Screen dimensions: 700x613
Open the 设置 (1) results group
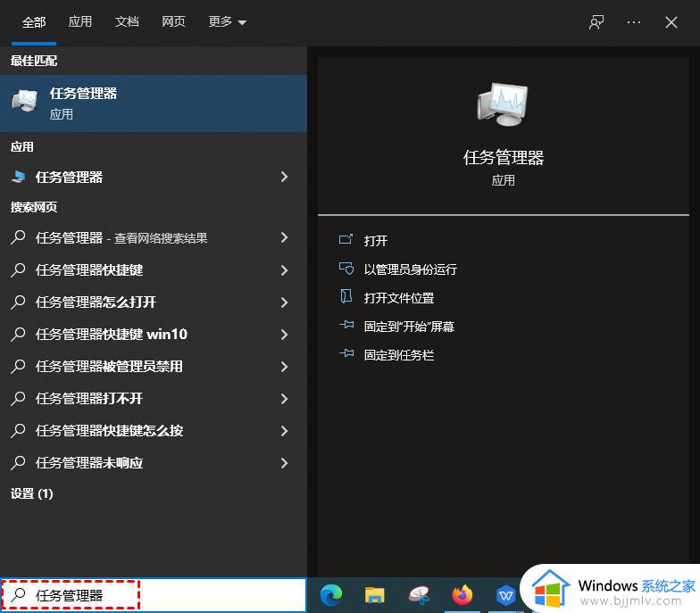32,494
